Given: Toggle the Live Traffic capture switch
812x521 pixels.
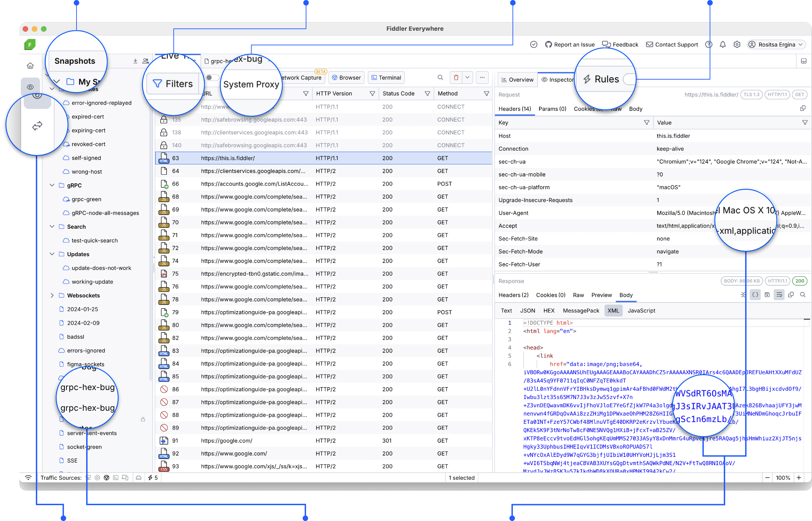Looking at the screenshot, I should (213, 78).
